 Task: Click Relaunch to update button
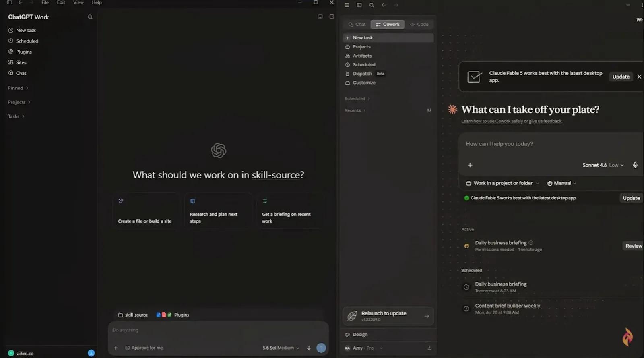[388, 316]
